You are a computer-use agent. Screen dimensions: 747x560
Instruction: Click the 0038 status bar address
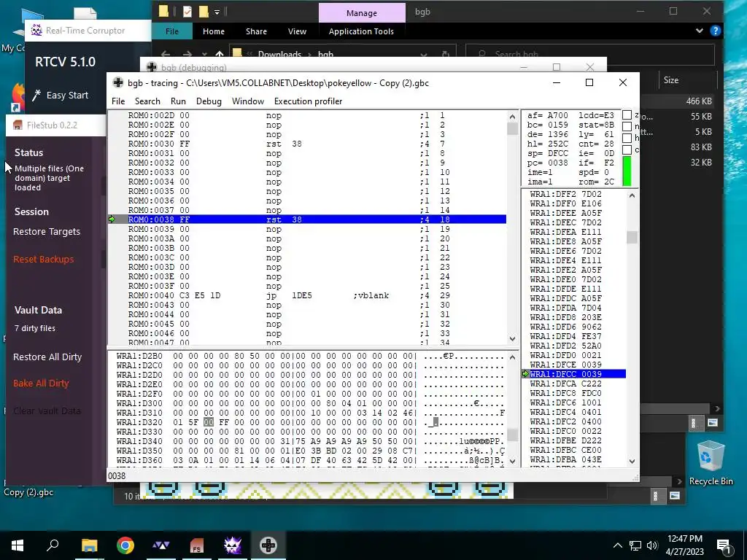pyautogui.click(x=117, y=475)
